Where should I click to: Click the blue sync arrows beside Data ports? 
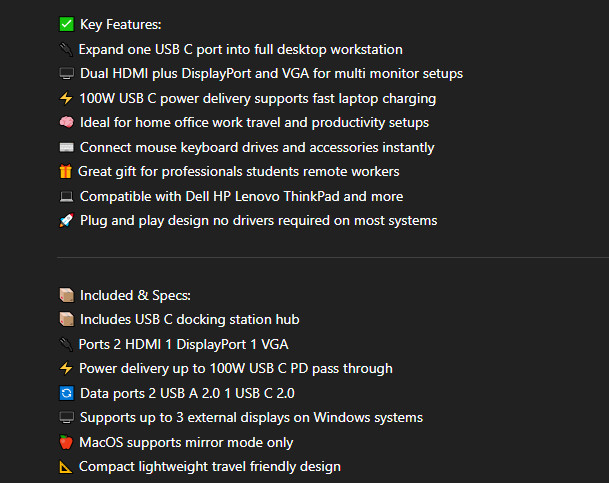point(66,393)
